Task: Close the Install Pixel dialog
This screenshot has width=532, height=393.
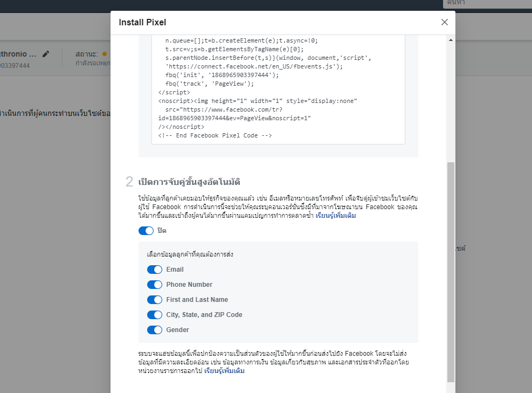Action: 445,22
